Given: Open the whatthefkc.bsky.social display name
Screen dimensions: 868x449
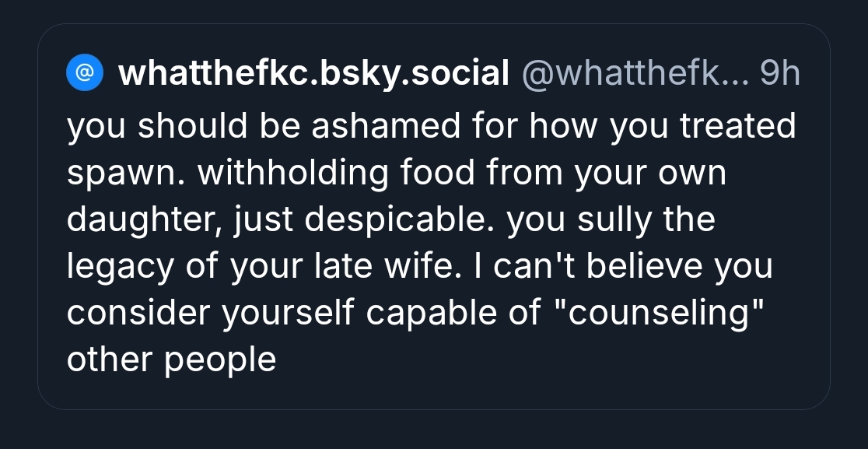Looking at the screenshot, I should click(313, 74).
